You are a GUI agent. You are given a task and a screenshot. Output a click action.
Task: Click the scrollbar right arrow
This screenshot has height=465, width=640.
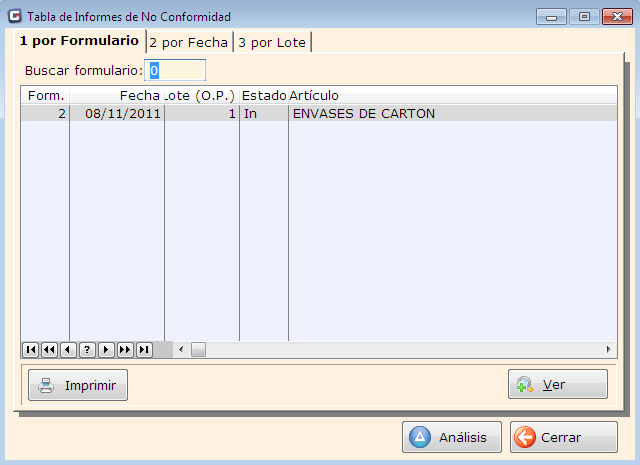(609, 350)
